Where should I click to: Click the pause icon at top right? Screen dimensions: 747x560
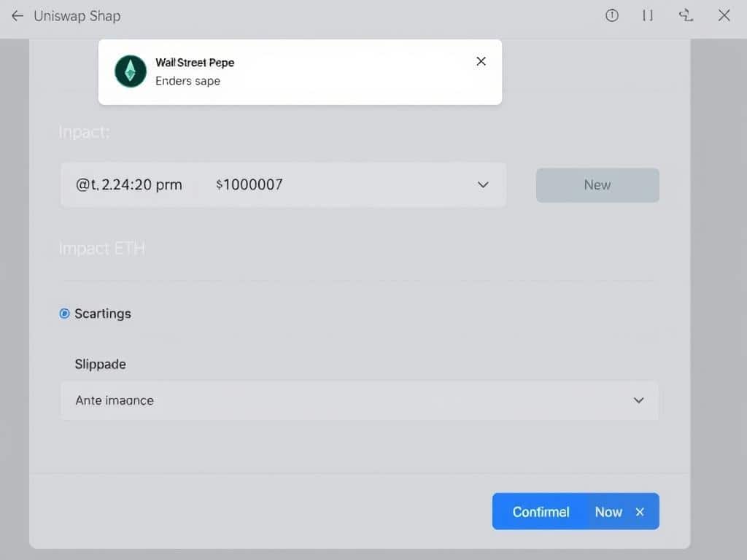(x=647, y=15)
